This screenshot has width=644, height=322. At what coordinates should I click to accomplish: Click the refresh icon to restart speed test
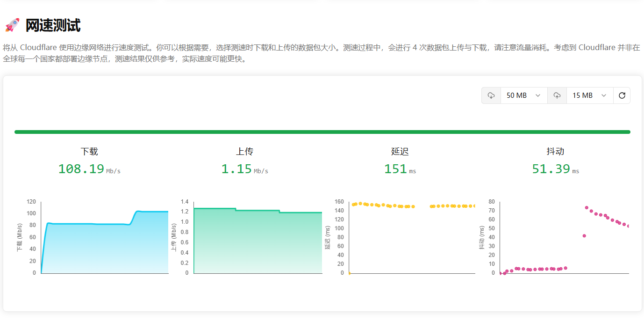click(622, 95)
